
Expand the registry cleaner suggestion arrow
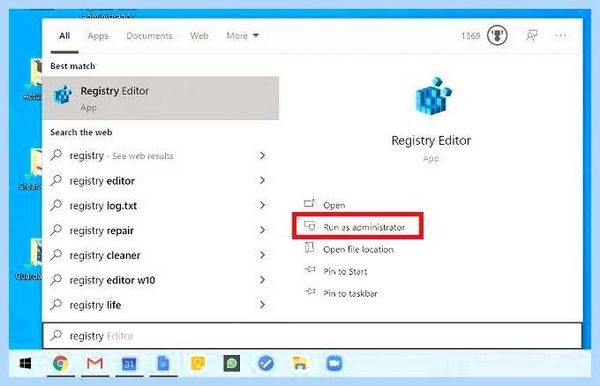coord(262,255)
